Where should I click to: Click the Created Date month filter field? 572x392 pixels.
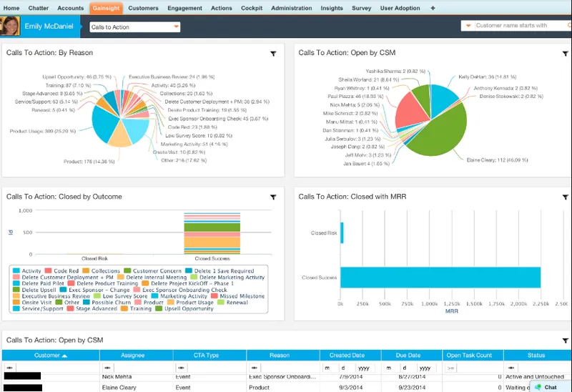click(327, 368)
